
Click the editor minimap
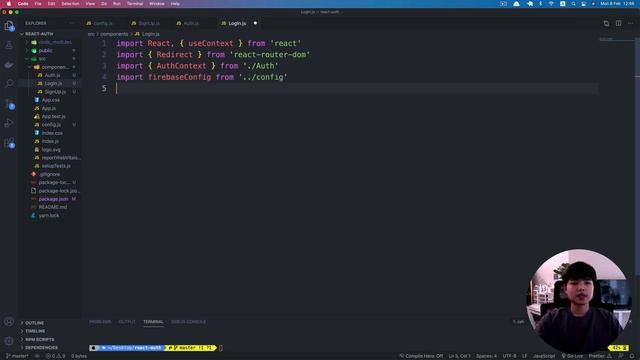click(x=616, y=40)
